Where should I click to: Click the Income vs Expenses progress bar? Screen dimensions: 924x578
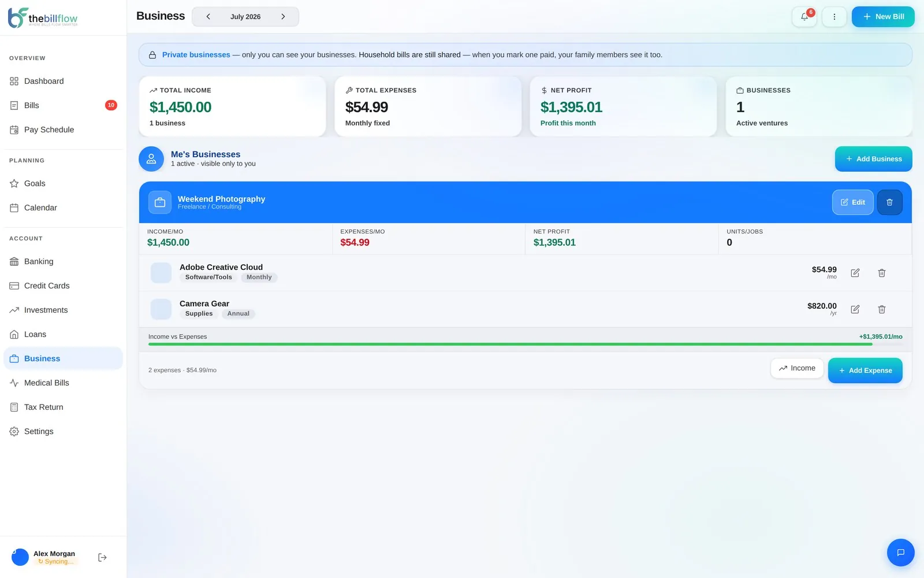525,344
